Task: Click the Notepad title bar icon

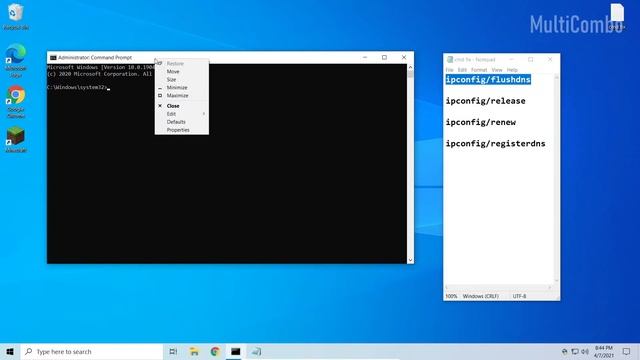Action: 450,60
